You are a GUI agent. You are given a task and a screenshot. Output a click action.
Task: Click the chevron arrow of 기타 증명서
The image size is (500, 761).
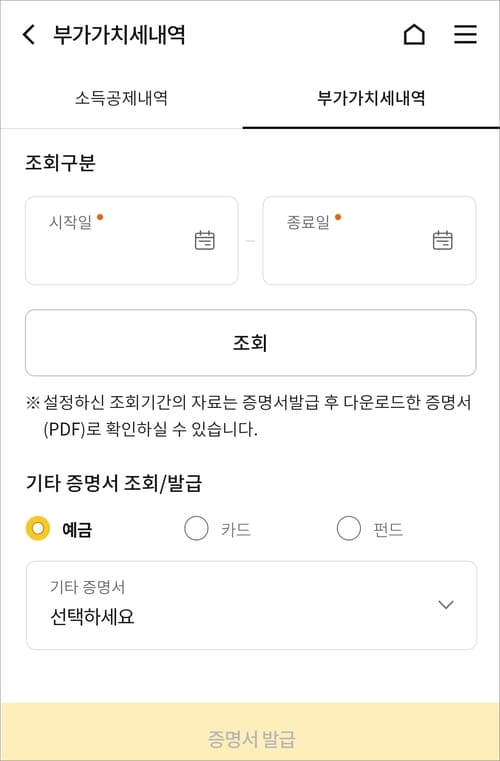(446, 605)
